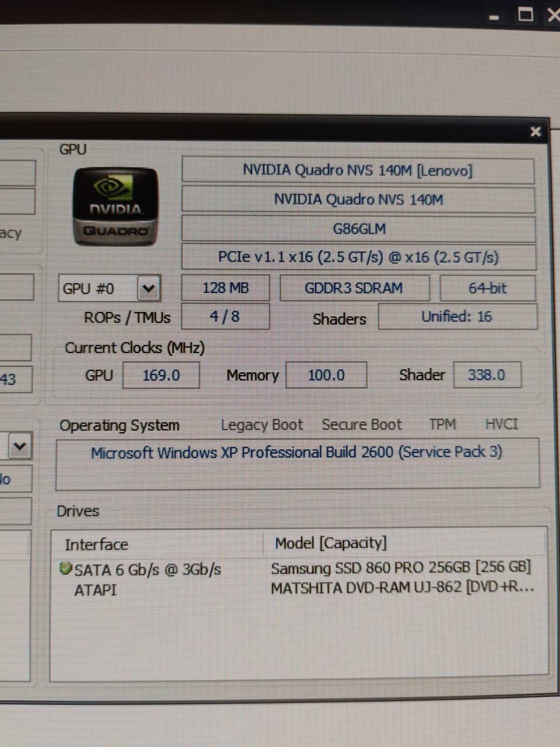Select the NVIDIA Quadro NVS 140M [Lenovo] field
Viewport: 560px width, 747px height.
[x=358, y=170]
